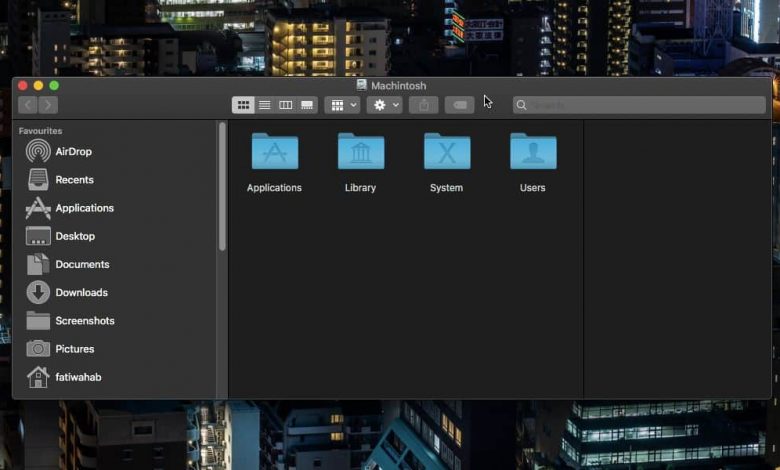Click the search magnifier icon
The image size is (780, 470).
point(521,105)
